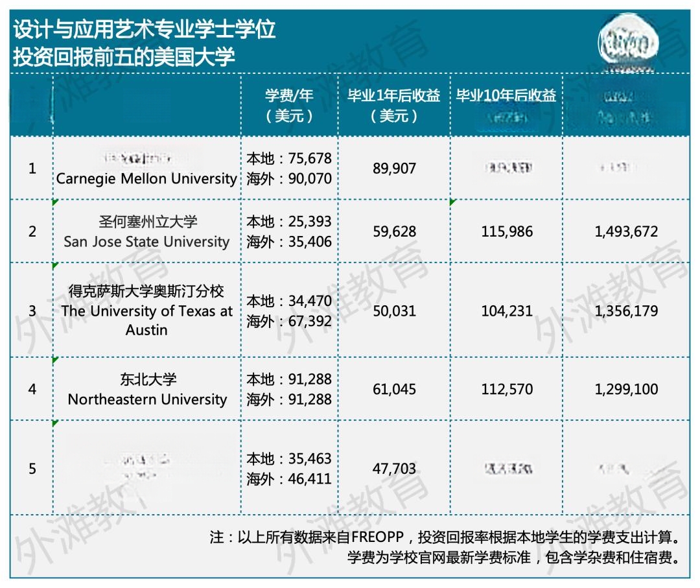Click the blurred logo in header corner
Viewport: 700px width, 588px height.
[629, 43]
